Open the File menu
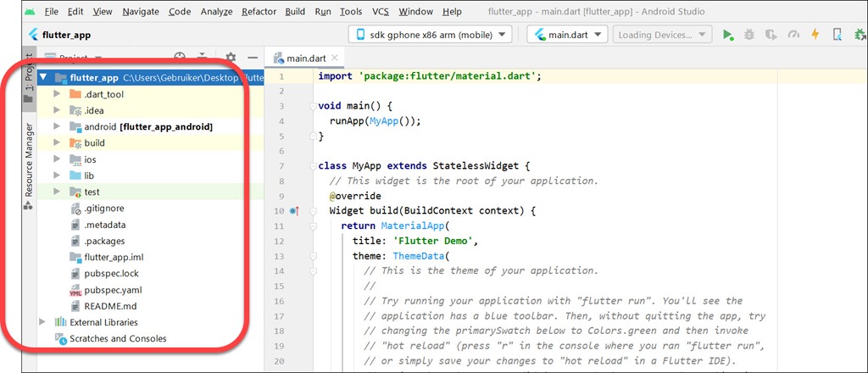The image size is (868, 373). [51, 12]
